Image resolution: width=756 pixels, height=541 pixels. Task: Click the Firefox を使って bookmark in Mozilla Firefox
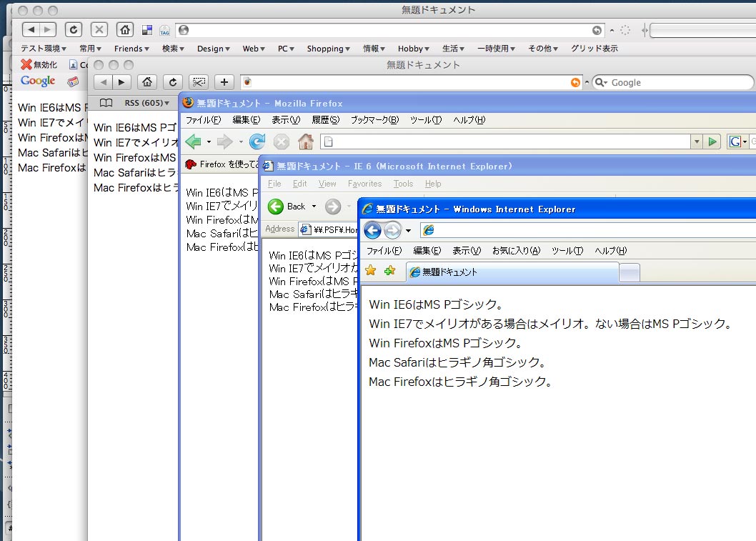tap(222, 164)
